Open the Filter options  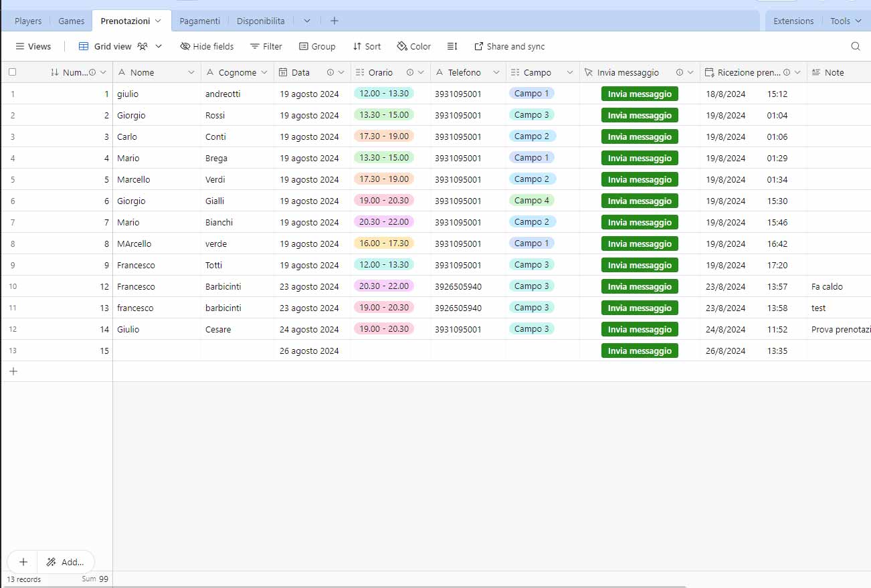(x=266, y=46)
